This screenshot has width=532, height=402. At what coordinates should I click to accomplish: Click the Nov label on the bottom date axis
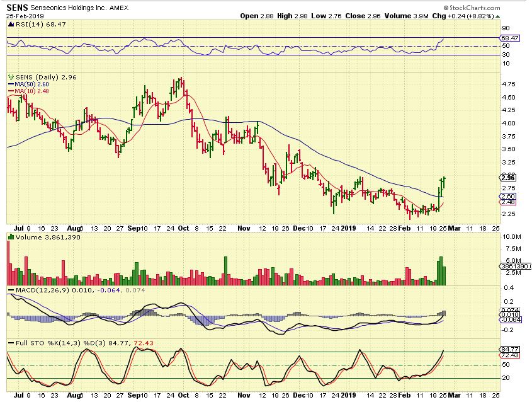[244, 395]
